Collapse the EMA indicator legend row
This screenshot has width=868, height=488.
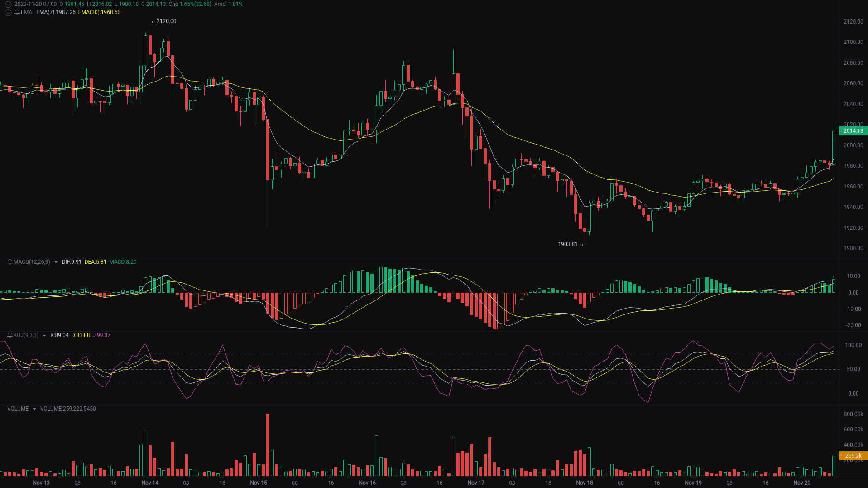tap(8, 12)
